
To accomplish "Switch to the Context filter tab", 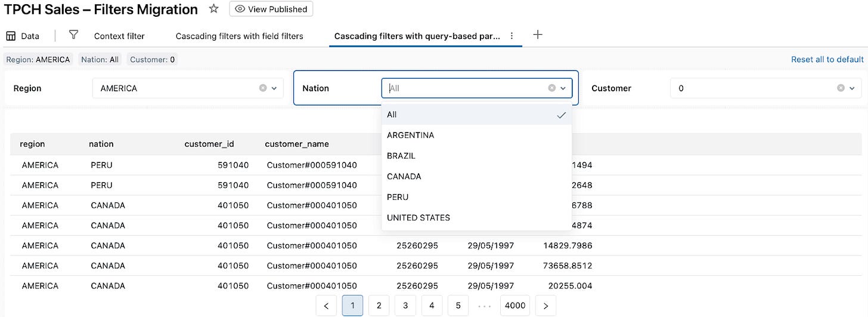I will point(119,36).
